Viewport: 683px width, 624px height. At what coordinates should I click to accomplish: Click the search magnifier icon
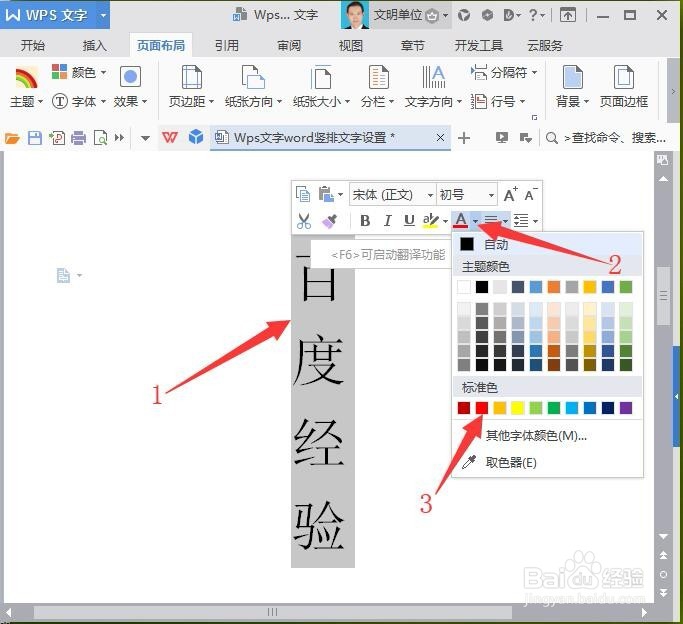click(x=551, y=138)
